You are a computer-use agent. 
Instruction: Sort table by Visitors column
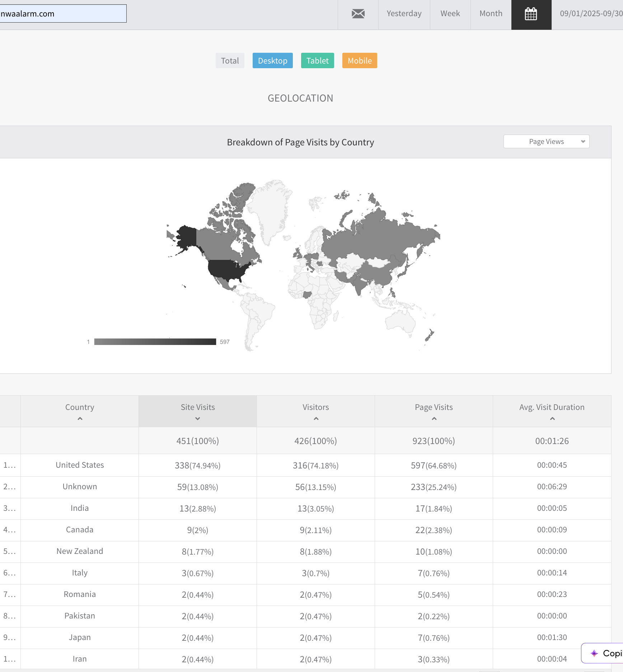pyautogui.click(x=316, y=411)
